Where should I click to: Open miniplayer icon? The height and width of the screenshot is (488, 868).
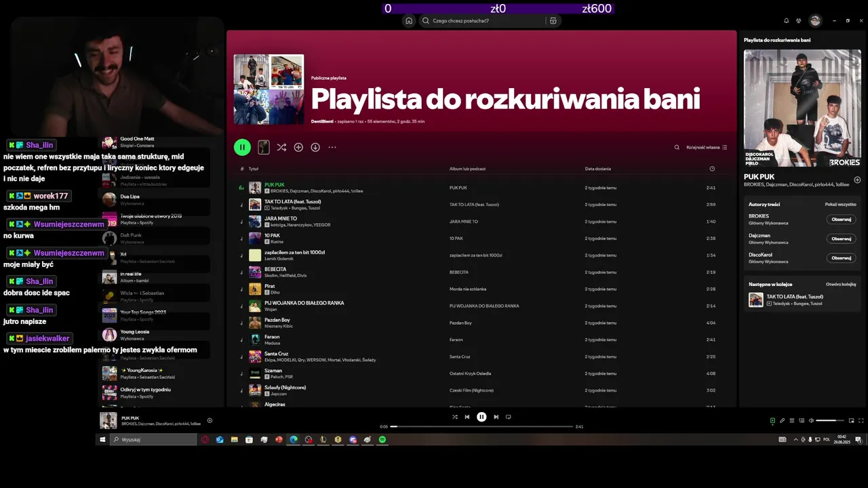[852, 421]
